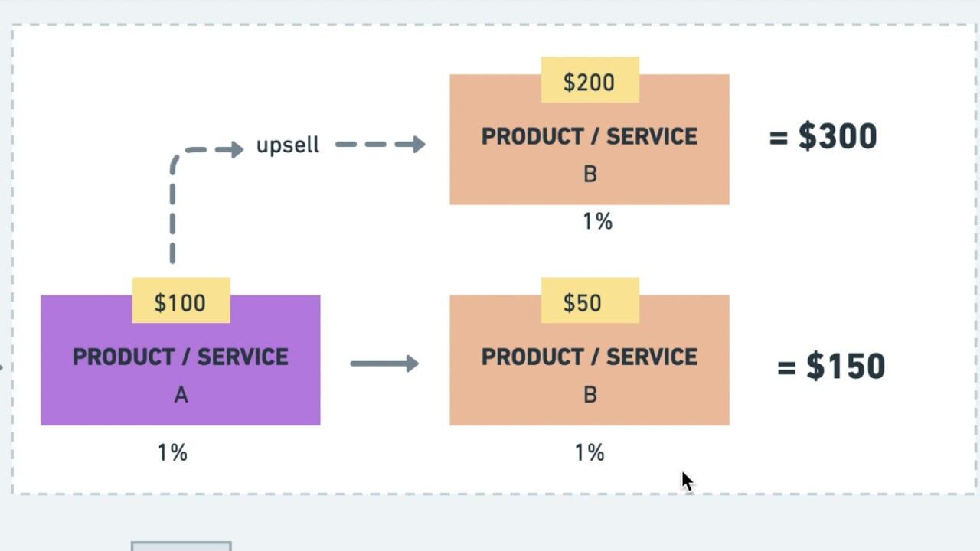The width and height of the screenshot is (980, 551).
Task: Click the $50 yellow price tag
Action: tap(590, 301)
